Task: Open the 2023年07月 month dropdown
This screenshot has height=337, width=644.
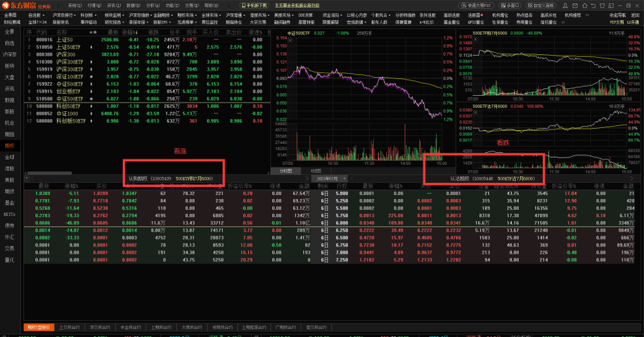Action: point(329,178)
